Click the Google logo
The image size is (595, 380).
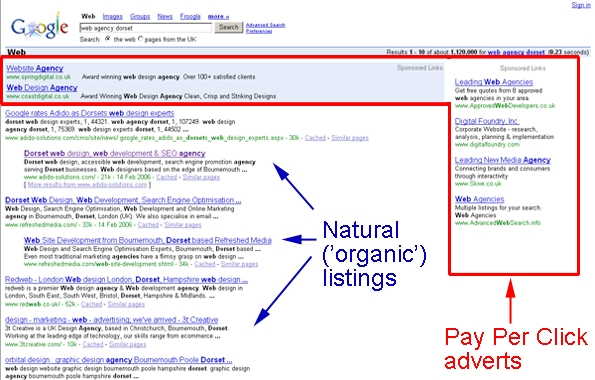coord(40,26)
